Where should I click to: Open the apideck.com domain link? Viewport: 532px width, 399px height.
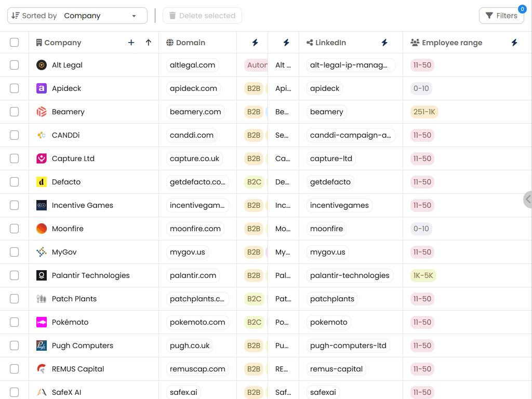tap(193, 88)
